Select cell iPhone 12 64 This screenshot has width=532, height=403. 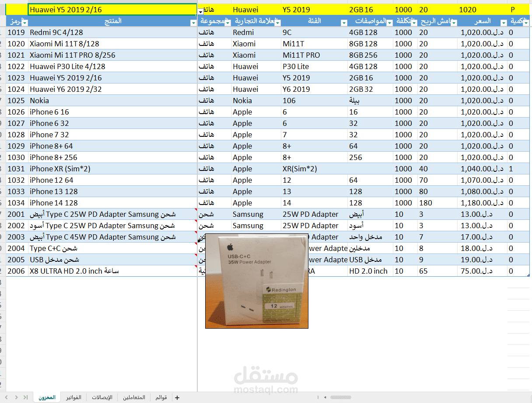coord(112,180)
